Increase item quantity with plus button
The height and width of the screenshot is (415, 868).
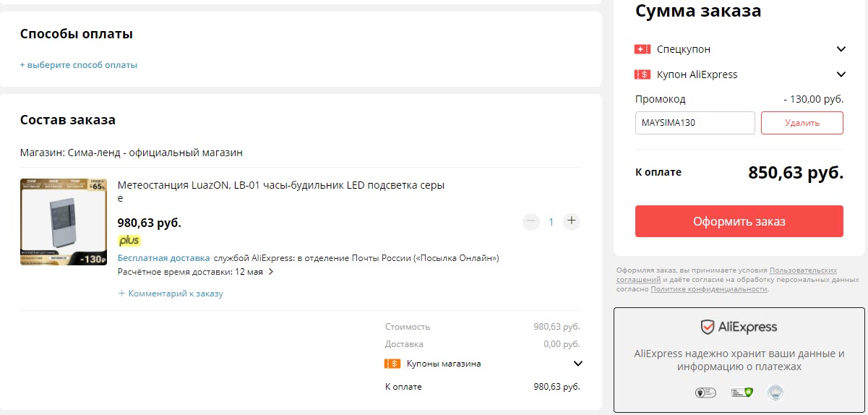click(572, 221)
